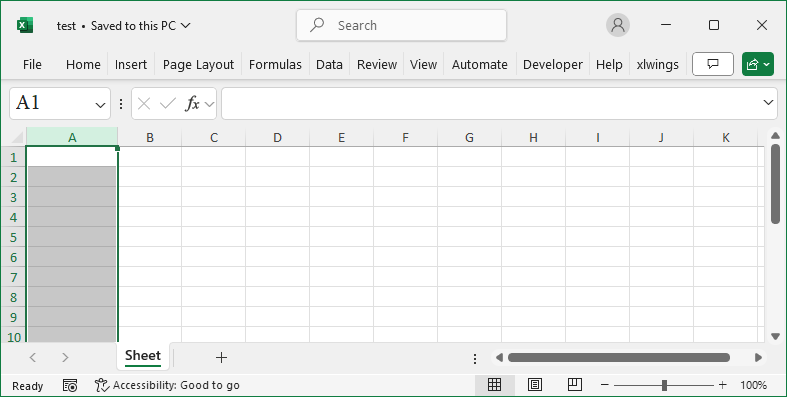787x397 pixels.
Task: Click formula bar resize dots handle
Action: click(x=121, y=104)
